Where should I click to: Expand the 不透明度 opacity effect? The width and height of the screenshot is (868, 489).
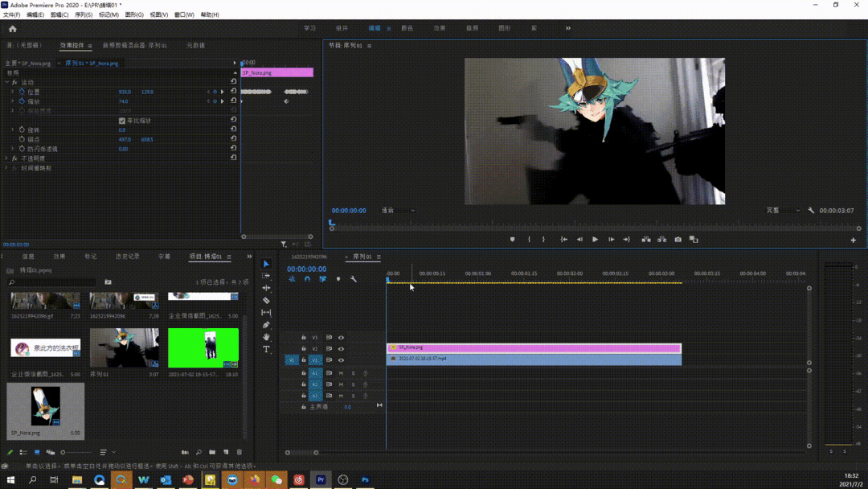click(7, 158)
